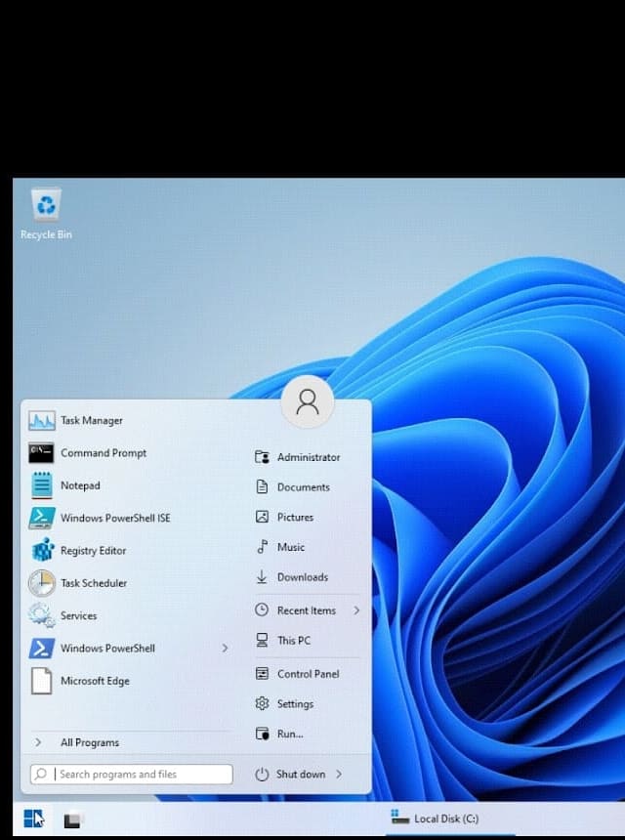Click the Administrator folder icon
The image size is (625, 840).
coord(262,457)
